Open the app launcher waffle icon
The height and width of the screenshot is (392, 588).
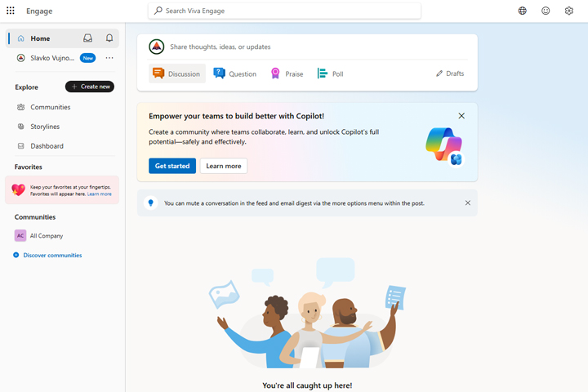pyautogui.click(x=11, y=11)
